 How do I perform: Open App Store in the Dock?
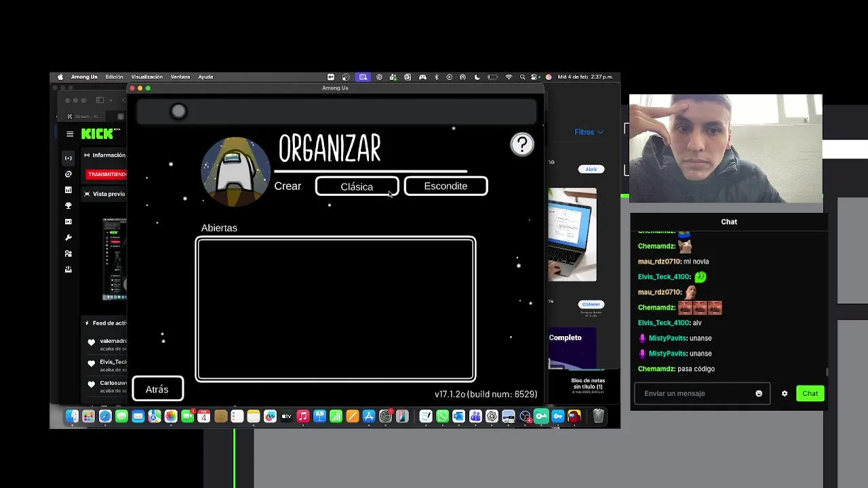pos(369,416)
